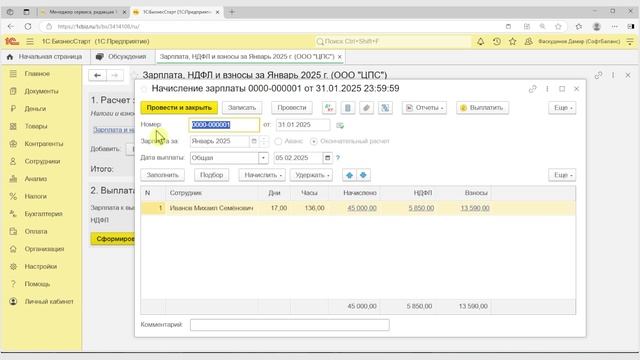
Task: Open Деньги section in sidebar
Action: click(x=35, y=109)
